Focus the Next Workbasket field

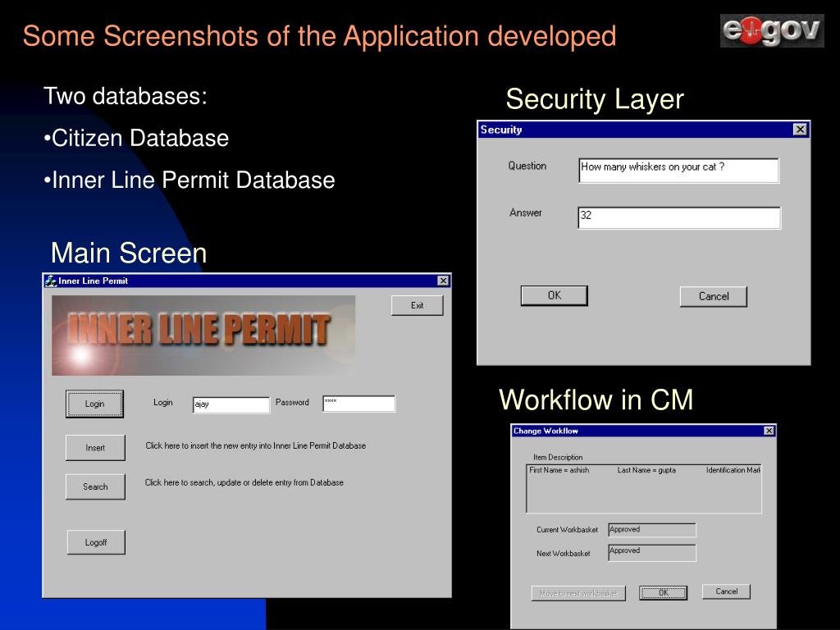[652, 553]
